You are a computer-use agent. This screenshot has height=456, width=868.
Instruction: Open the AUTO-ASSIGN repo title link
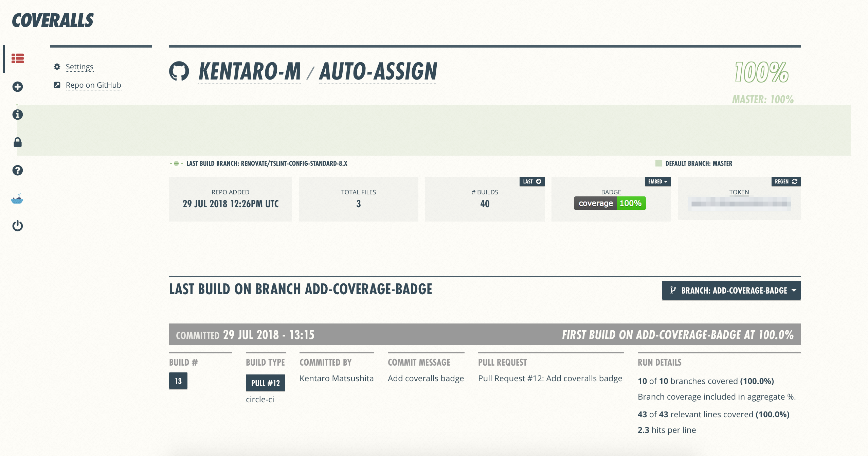[378, 71]
